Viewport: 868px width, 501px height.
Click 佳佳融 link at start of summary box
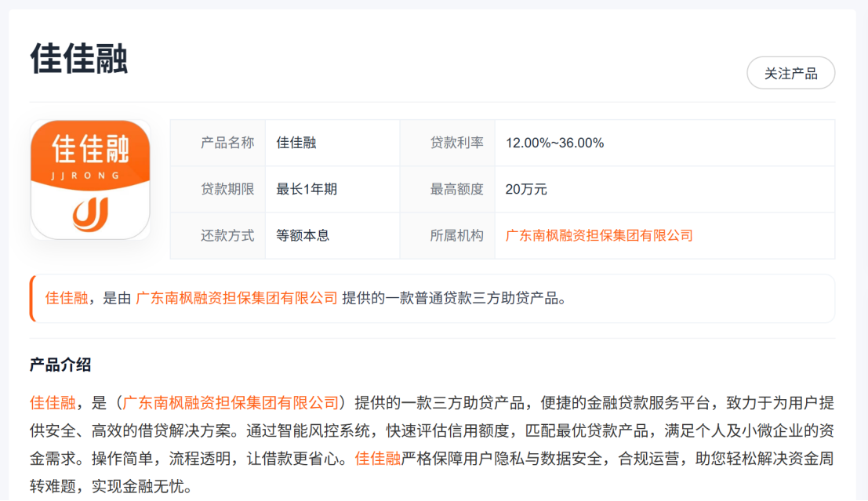coord(67,299)
